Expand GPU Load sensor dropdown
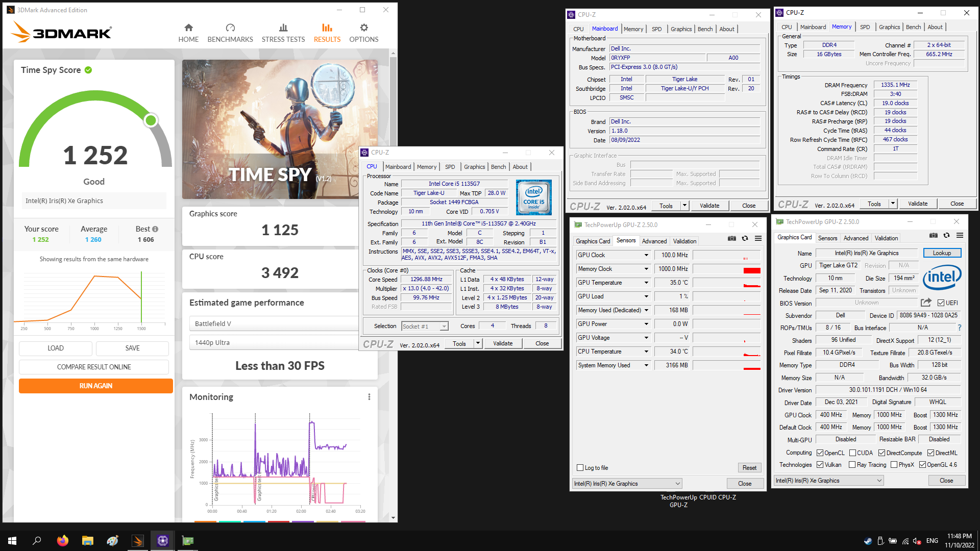This screenshot has width=980, height=551. [646, 296]
